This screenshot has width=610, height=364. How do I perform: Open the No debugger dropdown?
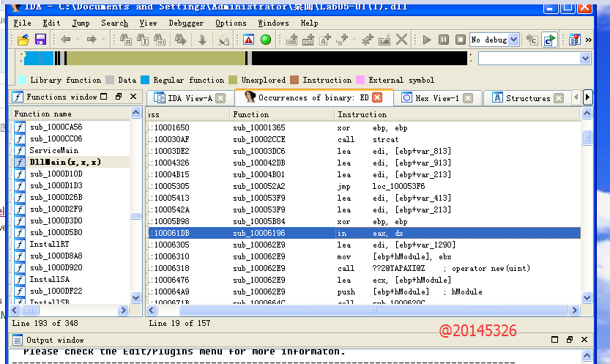pos(513,40)
